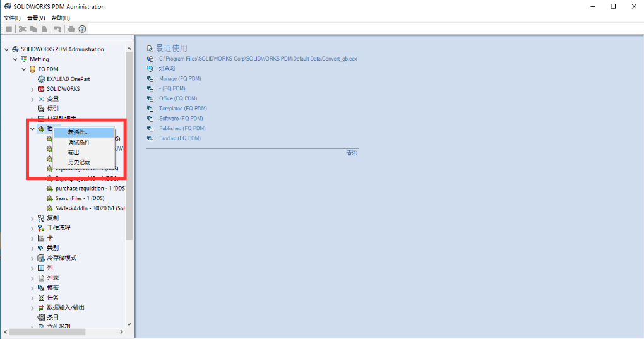The height and width of the screenshot is (339, 644).
Task: Expand the 模板 templates node
Action: tap(32, 288)
